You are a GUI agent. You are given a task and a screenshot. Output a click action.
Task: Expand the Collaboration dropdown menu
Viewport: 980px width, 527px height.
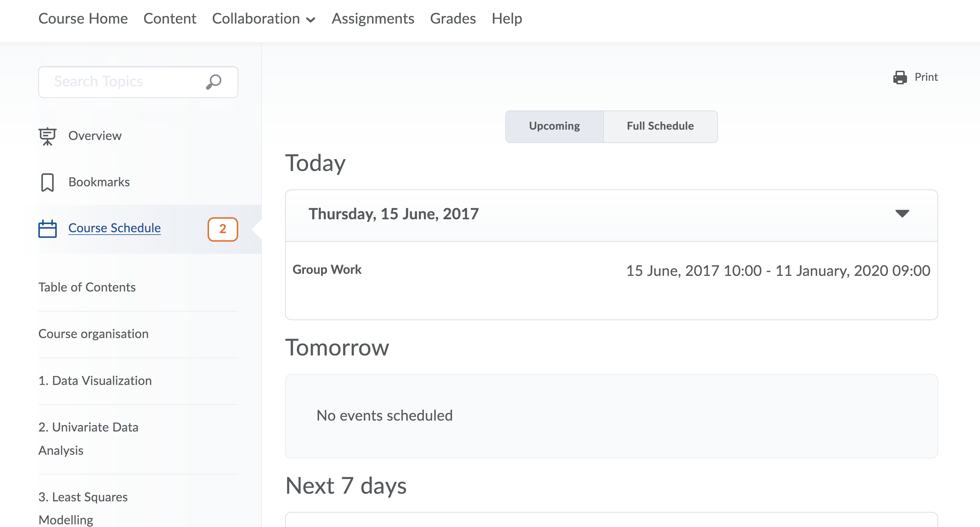pos(263,19)
